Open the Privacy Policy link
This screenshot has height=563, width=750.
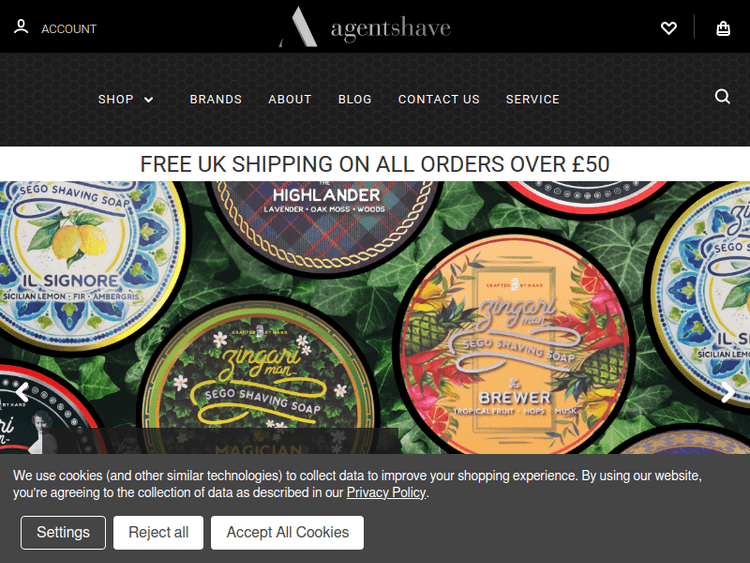(386, 492)
